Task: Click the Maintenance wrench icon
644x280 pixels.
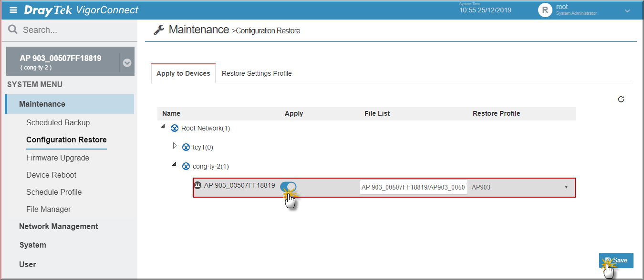Action: (159, 30)
